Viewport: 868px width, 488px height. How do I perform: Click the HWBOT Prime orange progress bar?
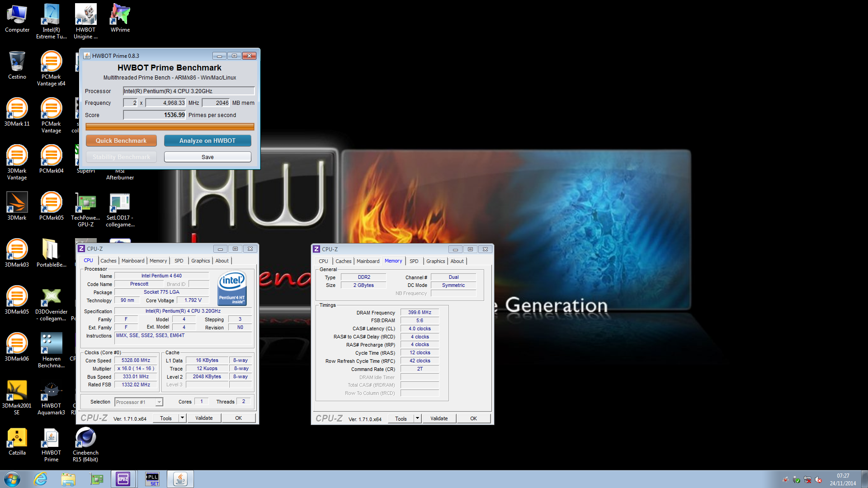pyautogui.click(x=170, y=127)
